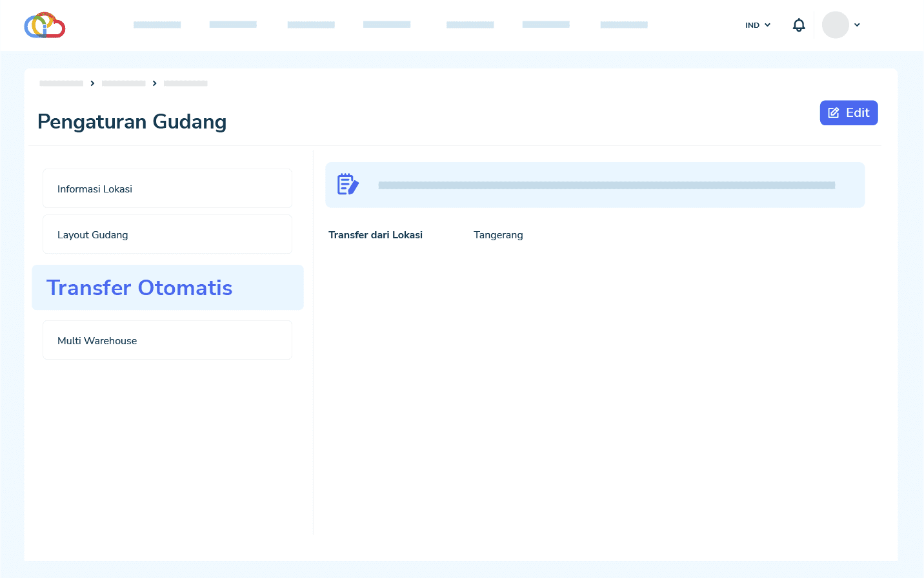Switch to the Layout Gudang tab
Screen dimensions: 924x578
coord(167,234)
